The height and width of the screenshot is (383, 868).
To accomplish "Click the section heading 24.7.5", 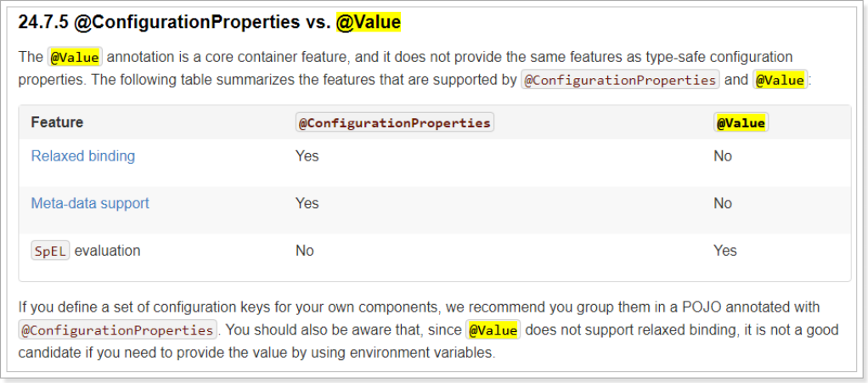I will (209, 23).
